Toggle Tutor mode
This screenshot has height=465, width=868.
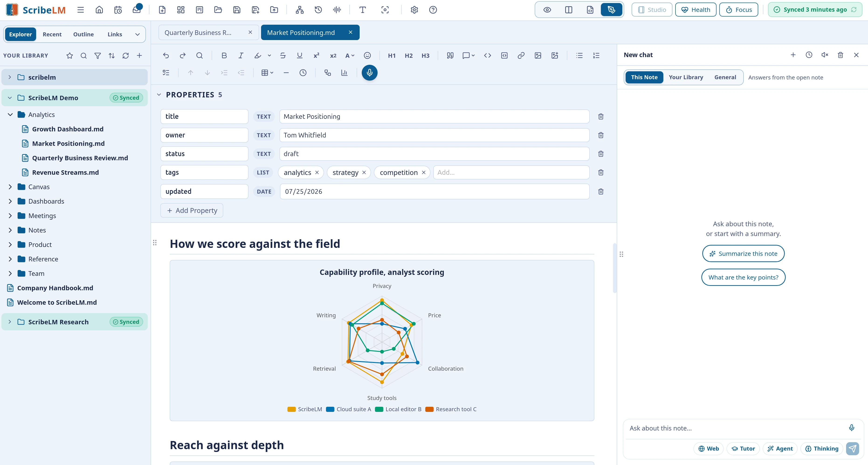point(743,448)
